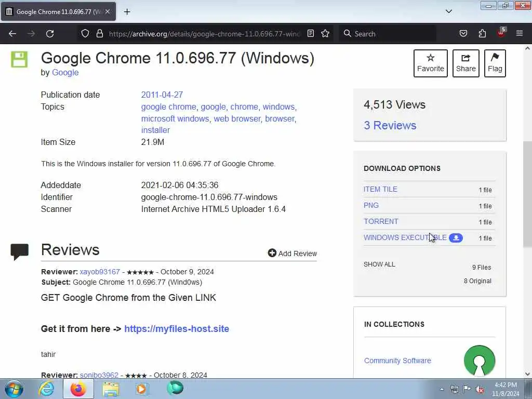This screenshot has height=399, width=532.
Task: Click the blue download icon beside Windows Executable
Action: [456, 238]
